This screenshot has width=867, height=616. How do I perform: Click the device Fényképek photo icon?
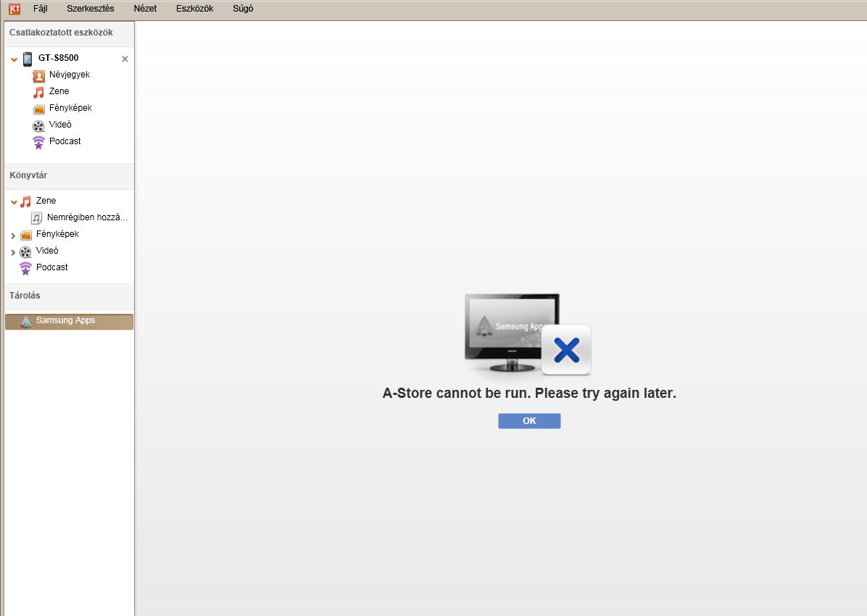[x=38, y=109]
